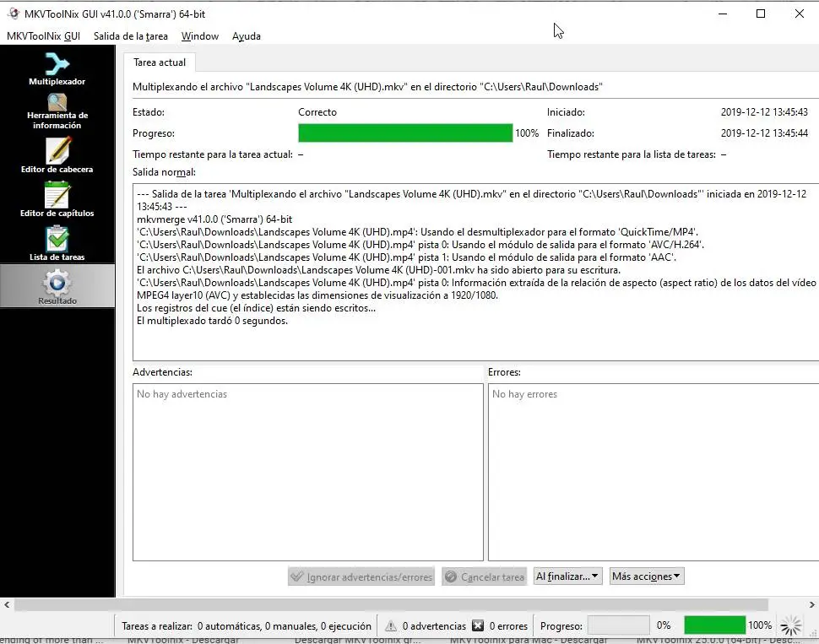The image size is (819, 644).
Task: Click the scrollbar left arrow
Action: click(x=7, y=605)
